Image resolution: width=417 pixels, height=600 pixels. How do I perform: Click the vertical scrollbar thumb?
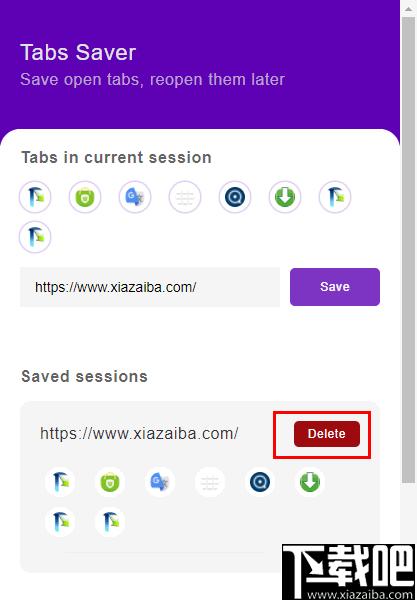pos(409,251)
